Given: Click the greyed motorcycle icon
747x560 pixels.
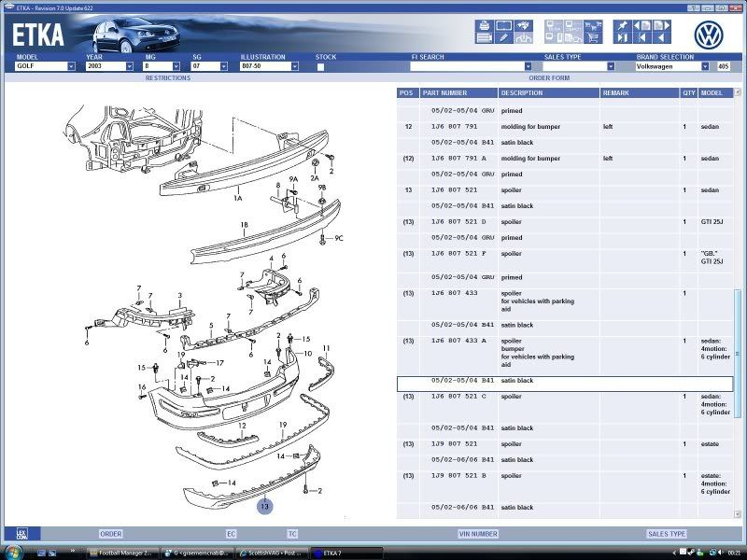Looking at the screenshot, I should click(x=524, y=38).
